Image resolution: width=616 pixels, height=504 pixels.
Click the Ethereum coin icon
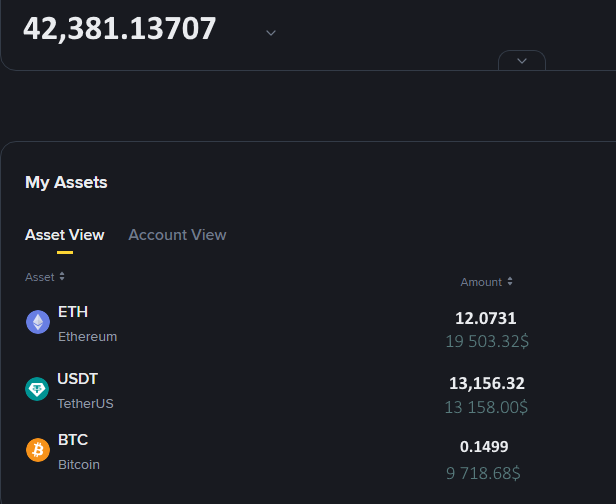[38, 322]
